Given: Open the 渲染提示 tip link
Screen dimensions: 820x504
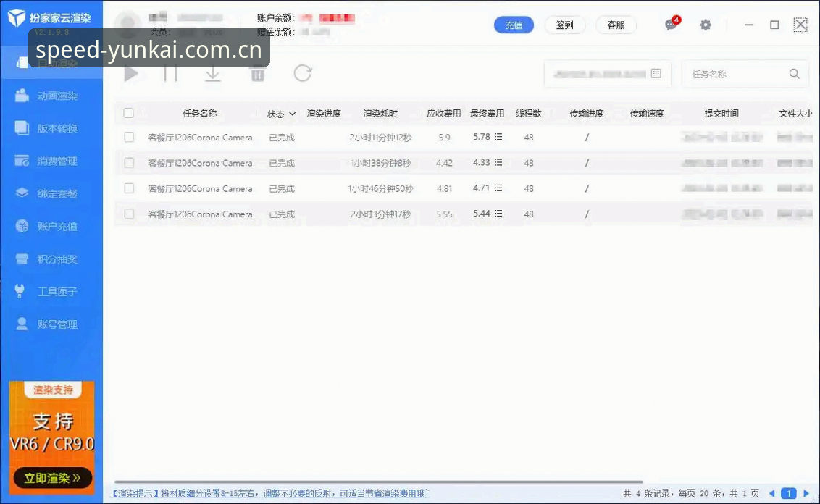Looking at the screenshot, I should coord(270,493).
